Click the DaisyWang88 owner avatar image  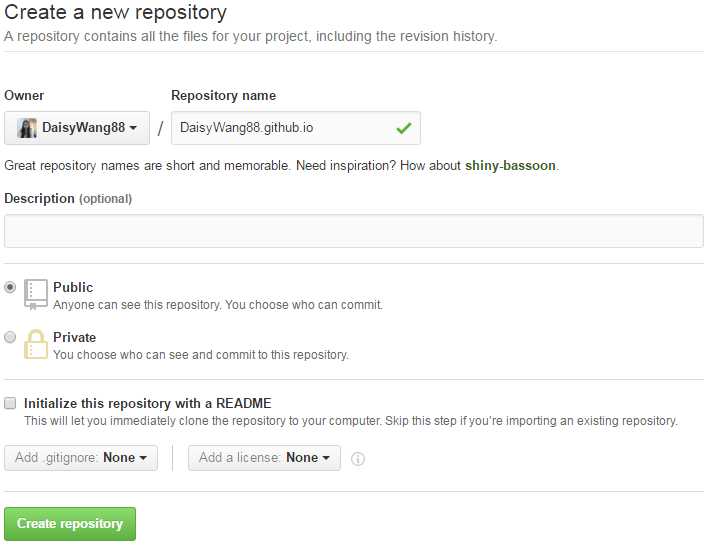coord(27,128)
